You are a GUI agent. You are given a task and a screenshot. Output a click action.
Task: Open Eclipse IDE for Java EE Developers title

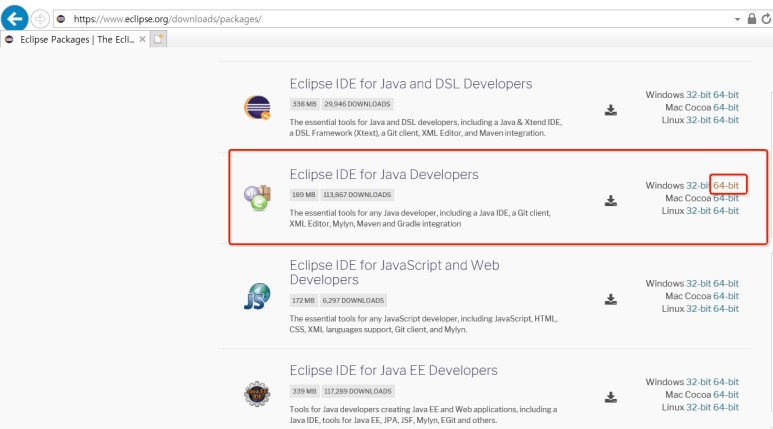click(x=393, y=370)
